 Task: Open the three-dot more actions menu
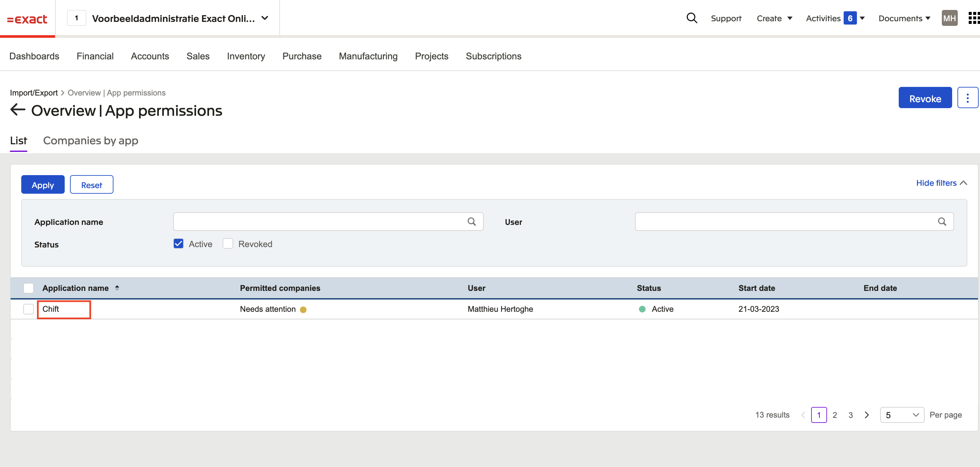point(967,98)
